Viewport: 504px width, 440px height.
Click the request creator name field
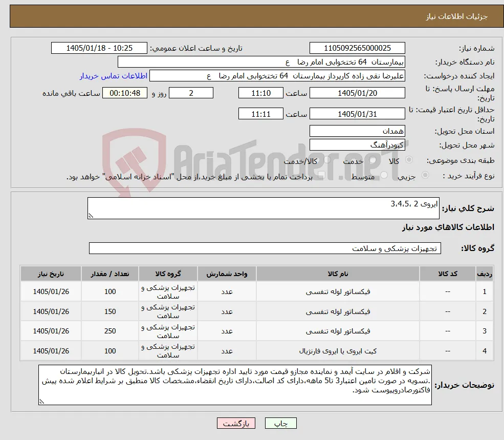click(277, 76)
